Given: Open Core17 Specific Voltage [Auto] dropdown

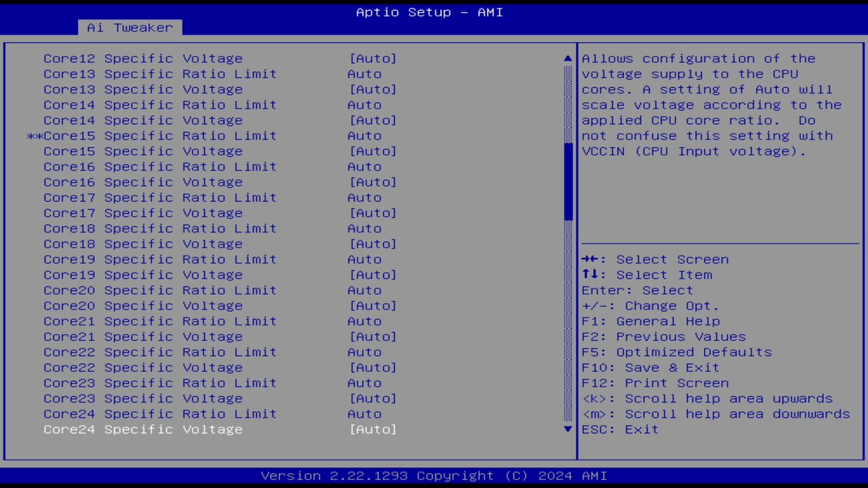Looking at the screenshot, I should click(373, 213).
